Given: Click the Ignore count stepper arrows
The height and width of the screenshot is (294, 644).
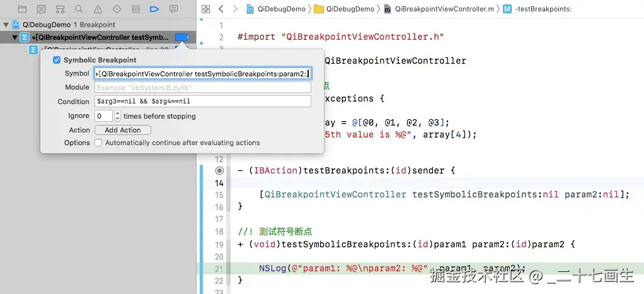Looking at the screenshot, I should (117, 116).
